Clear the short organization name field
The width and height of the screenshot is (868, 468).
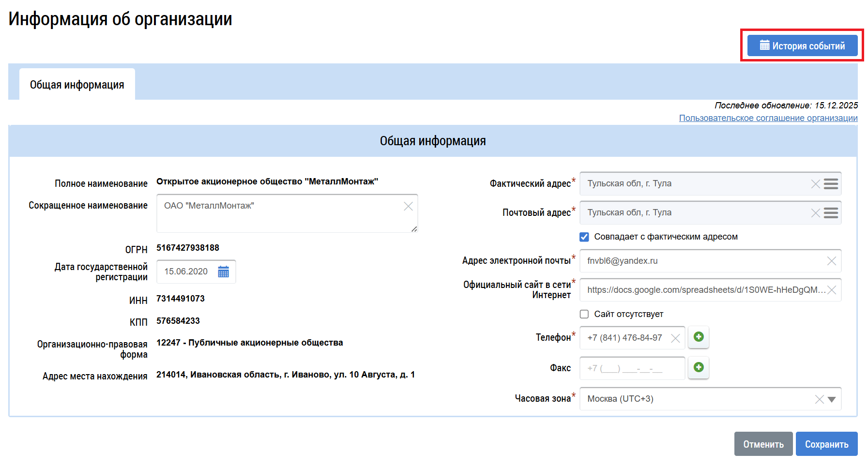(x=408, y=206)
